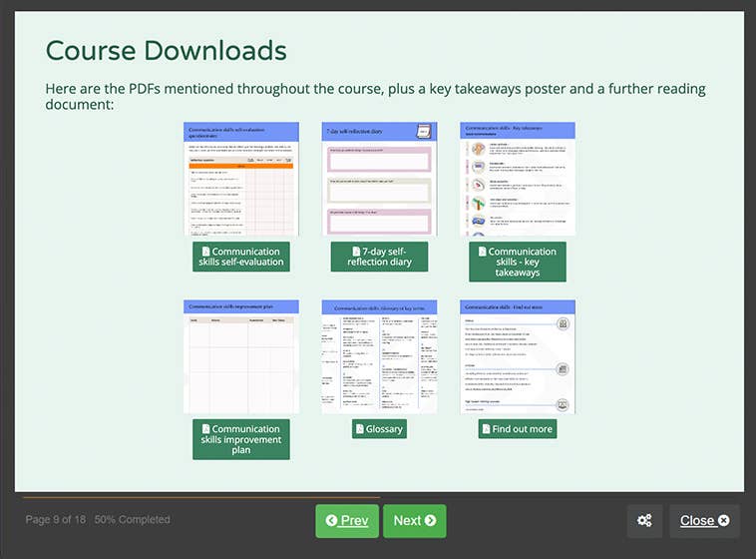756x559 pixels.
Task: Open the glossary of key terms thumbnail
Action: click(379, 356)
